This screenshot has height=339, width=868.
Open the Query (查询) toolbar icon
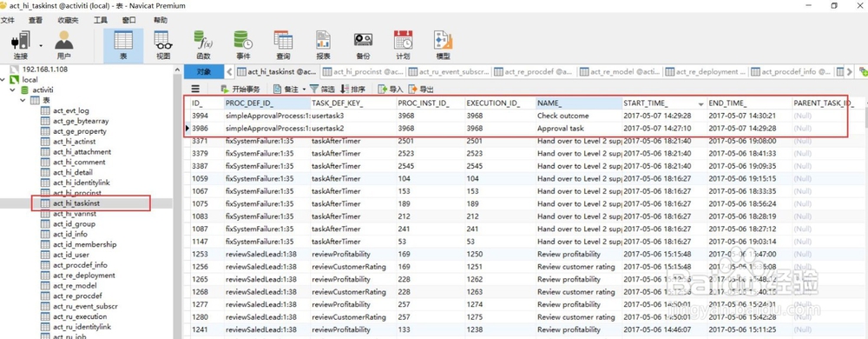click(x=284, y=45)
